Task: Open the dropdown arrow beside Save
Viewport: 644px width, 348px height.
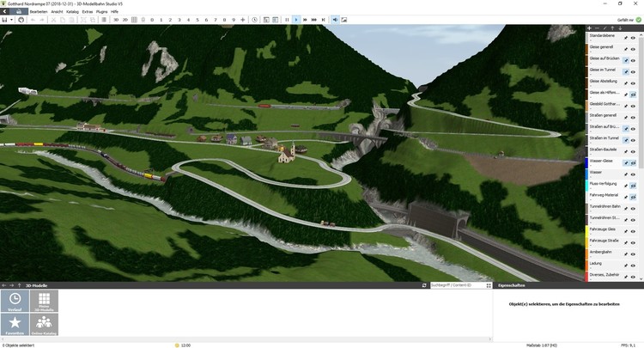Action: (x=11, y=20)
